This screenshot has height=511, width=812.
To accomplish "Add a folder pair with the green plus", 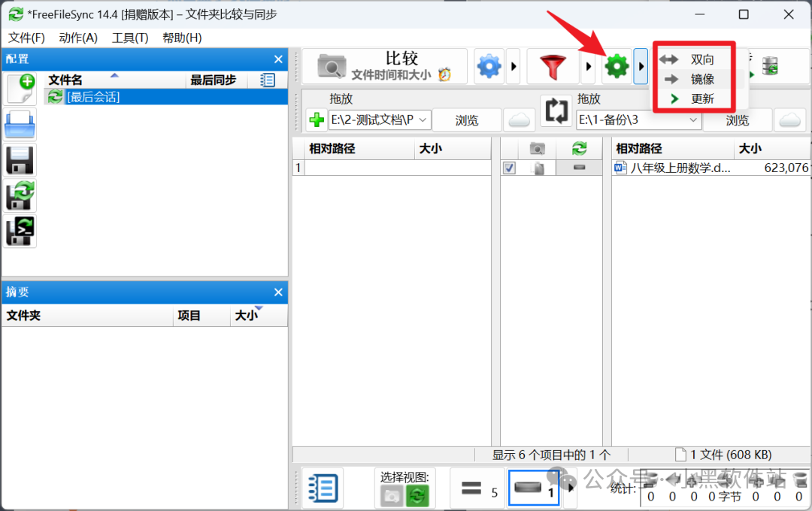I will (316, 120).
